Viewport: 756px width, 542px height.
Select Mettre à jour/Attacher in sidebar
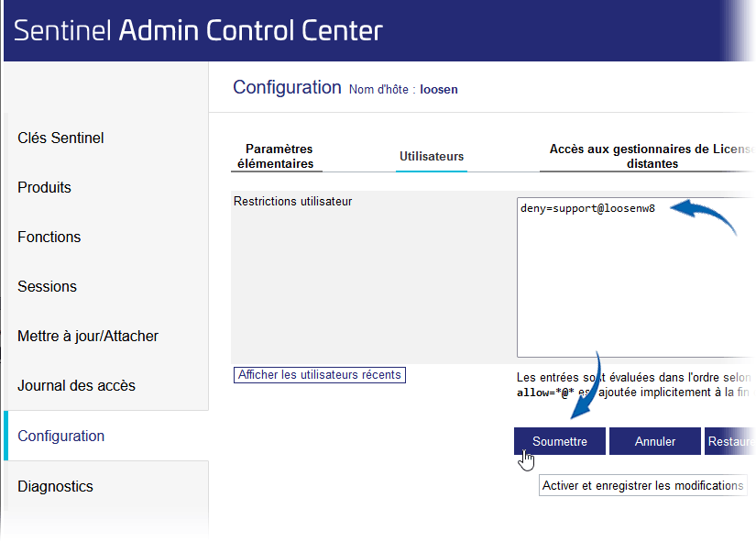88,336
